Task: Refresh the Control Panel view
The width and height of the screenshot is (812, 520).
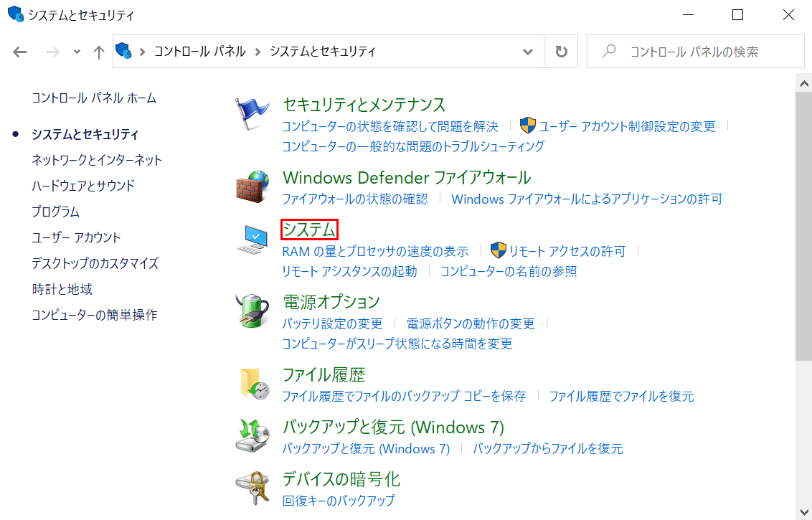Action: [561, 52]
